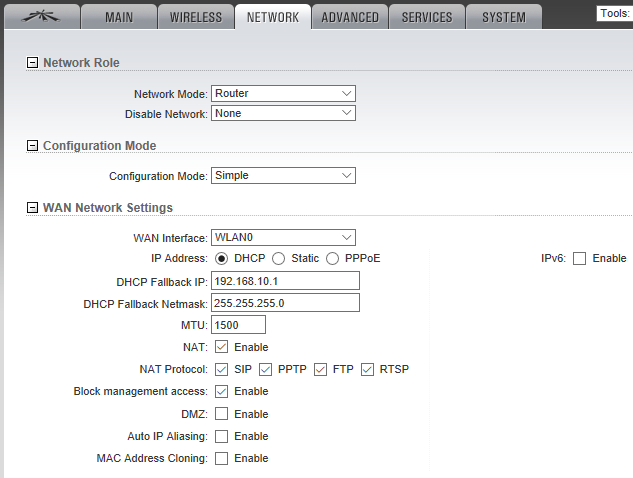Collapse the Network Role section

[x=32, y=63]
